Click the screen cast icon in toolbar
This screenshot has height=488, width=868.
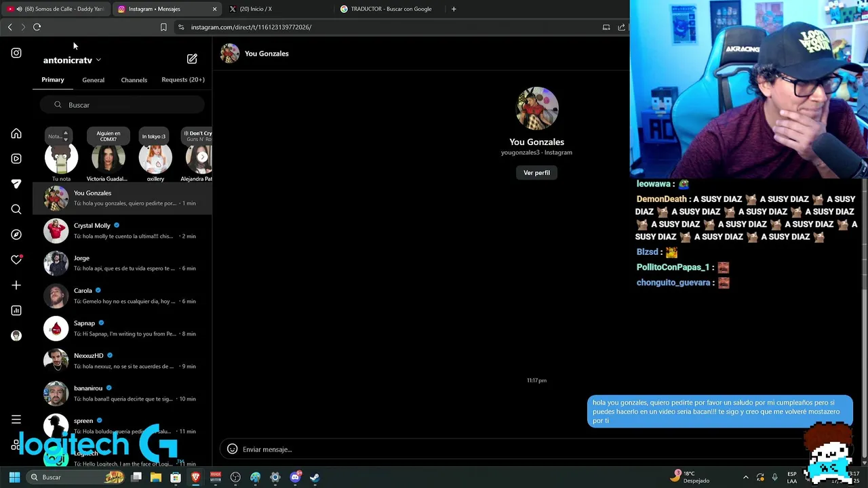point(606,27)
